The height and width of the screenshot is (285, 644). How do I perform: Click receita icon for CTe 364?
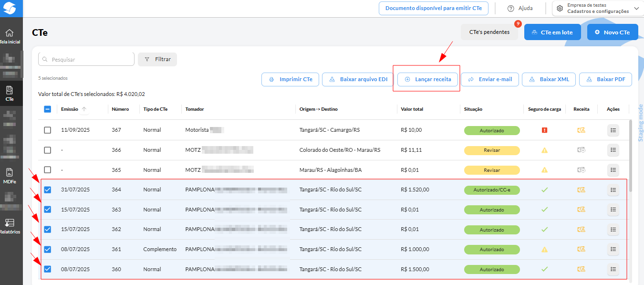pyautogui.click(x=581, y=190)
